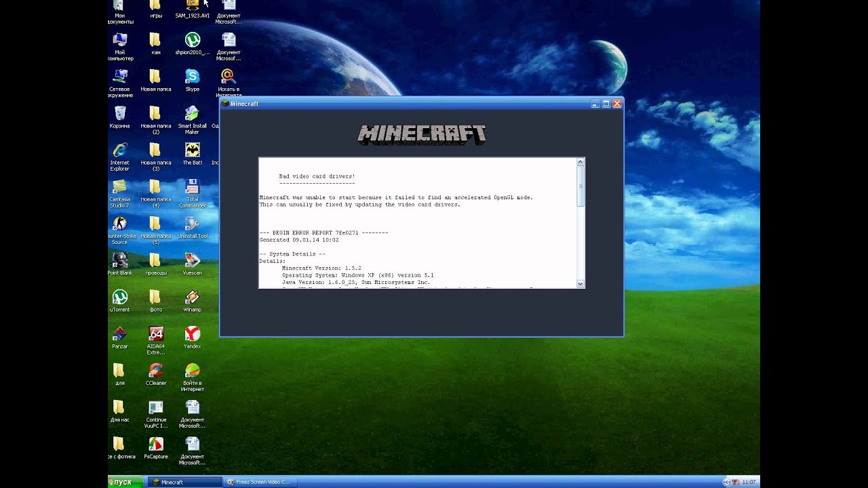Viewport: 868px width, 488px height.
Task: Click the 'Minecraft Version: 1.5.2' line
Action: pyautogui.click(x=321, y=268)
